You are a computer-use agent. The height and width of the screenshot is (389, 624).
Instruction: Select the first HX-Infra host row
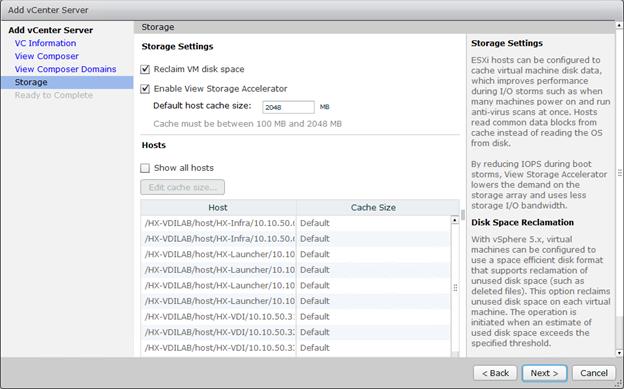click(x=296, y=223)
